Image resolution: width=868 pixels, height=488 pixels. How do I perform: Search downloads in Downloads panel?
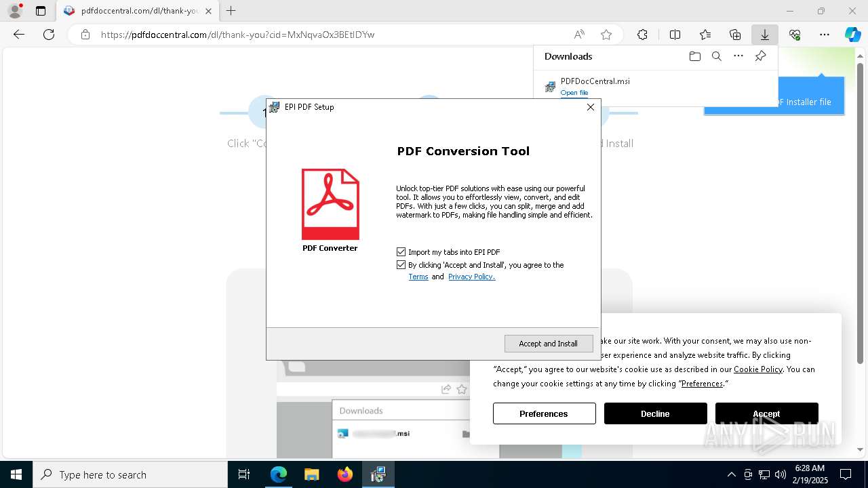pos(717,56)
